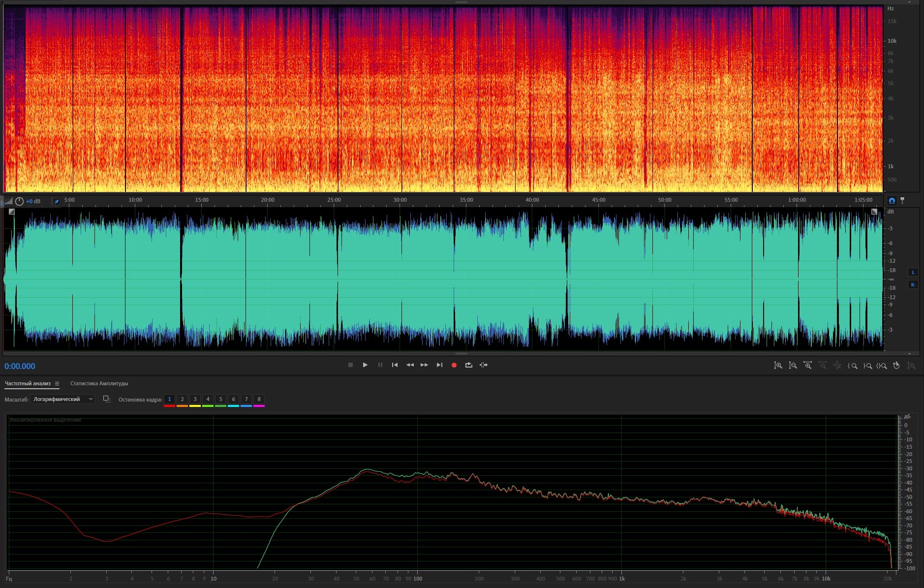Screen dimensions: 924x588
Task: Zoom out amplitude icon
Action: (x=793, y=366)
